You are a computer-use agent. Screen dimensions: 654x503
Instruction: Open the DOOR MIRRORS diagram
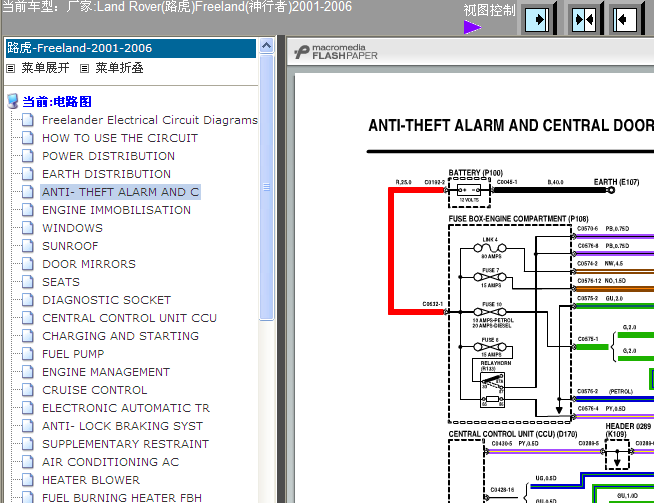pyautogui.click(x=89, y=264)
